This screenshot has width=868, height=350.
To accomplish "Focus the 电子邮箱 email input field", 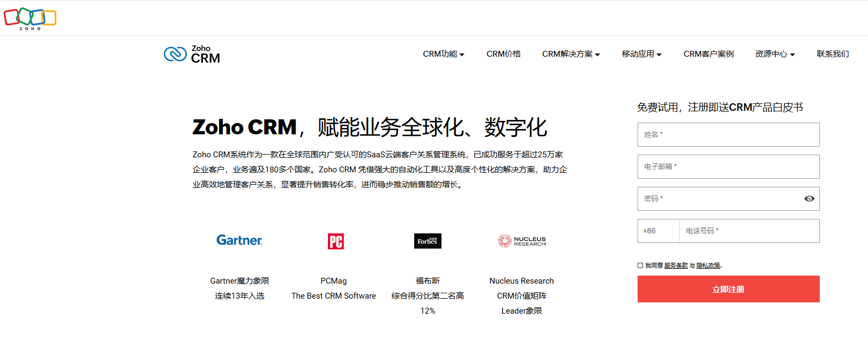I will pyautogui.click(x=729, y=166).
